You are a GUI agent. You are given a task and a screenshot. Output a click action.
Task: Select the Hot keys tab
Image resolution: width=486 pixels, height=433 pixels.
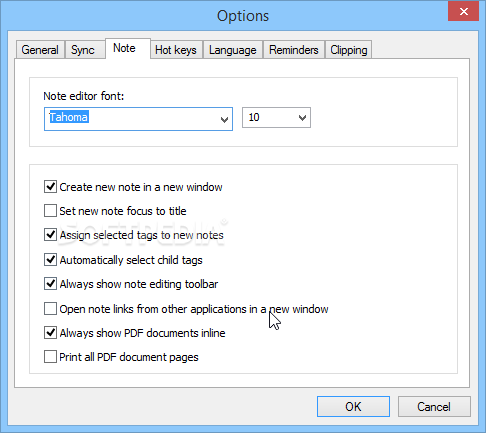(x=176, y=50)
